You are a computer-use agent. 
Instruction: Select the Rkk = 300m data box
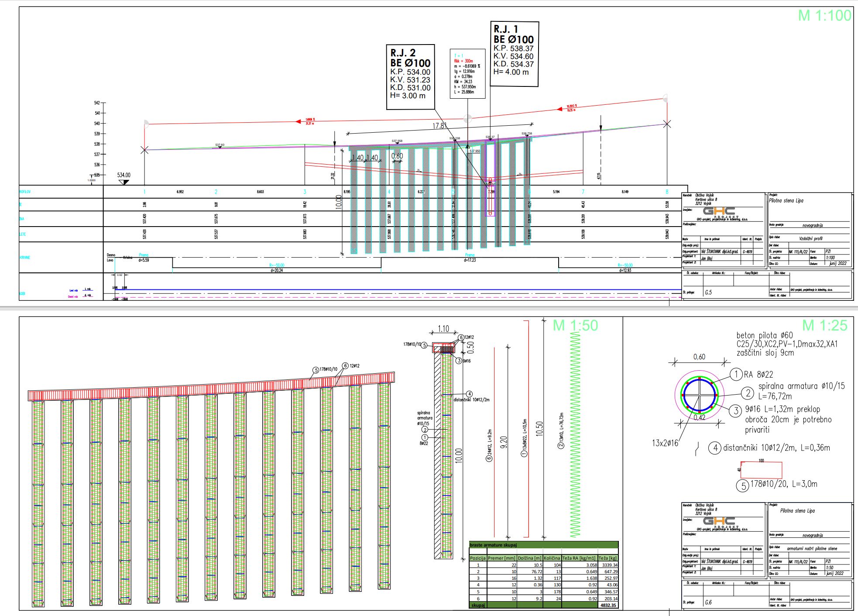[x=467, y=74]
